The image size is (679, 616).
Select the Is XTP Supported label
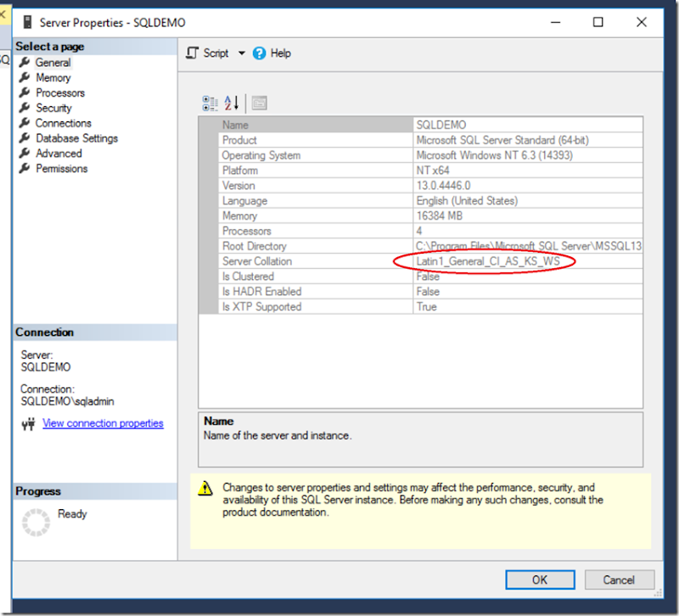point(261,307)
